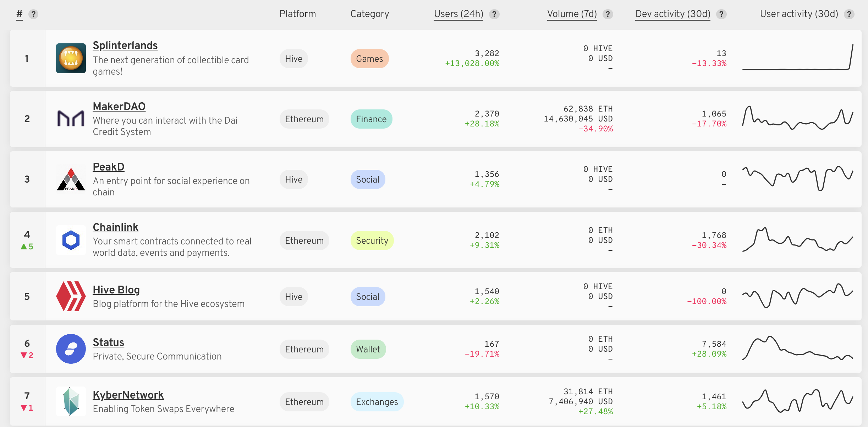Sort by the # rank column header
868x427 pixels.
click(x=20, y=14)
